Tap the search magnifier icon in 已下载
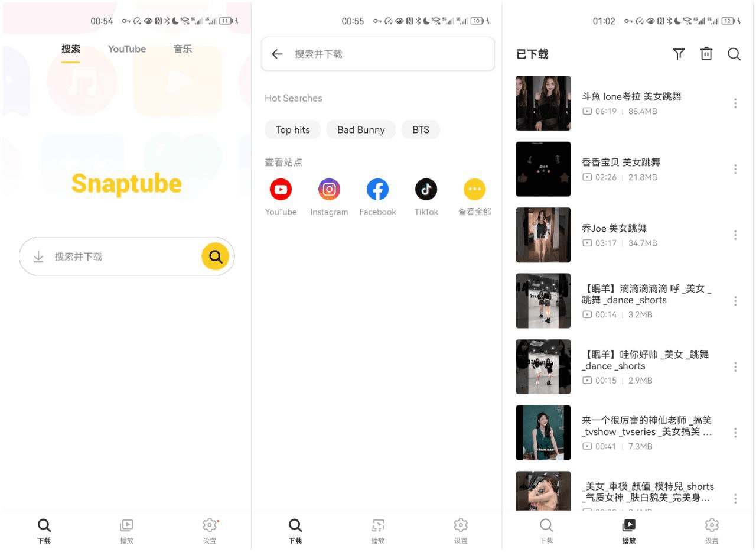 coord(734,54)
